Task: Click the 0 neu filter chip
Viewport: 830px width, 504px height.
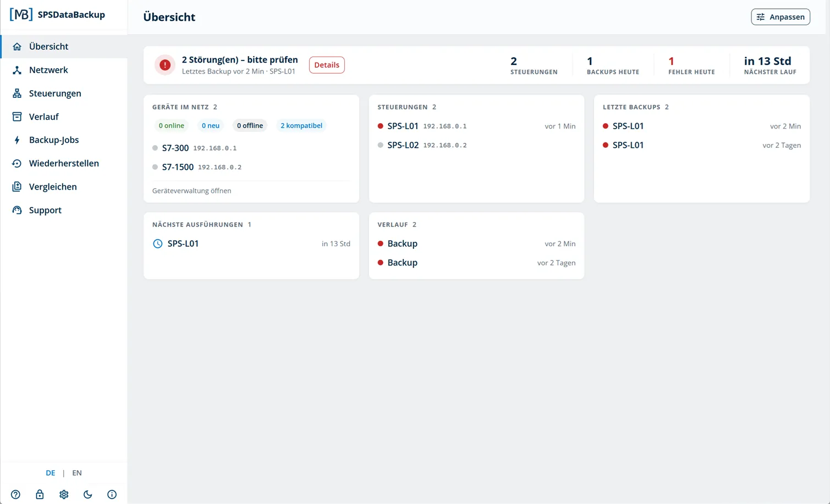Action: tap(211, 126)
